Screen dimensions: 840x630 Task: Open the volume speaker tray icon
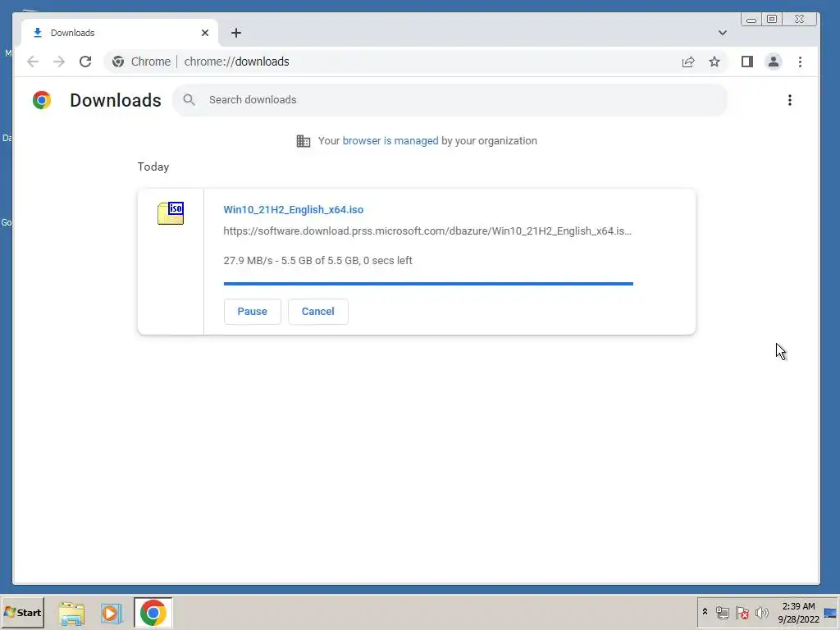(761, 612)
